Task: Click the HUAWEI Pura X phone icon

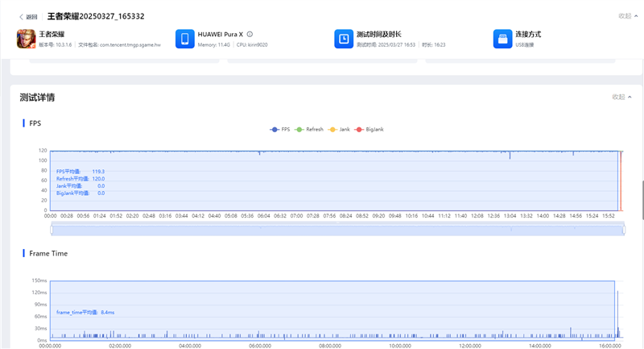Action: click(x=184, y=39)
